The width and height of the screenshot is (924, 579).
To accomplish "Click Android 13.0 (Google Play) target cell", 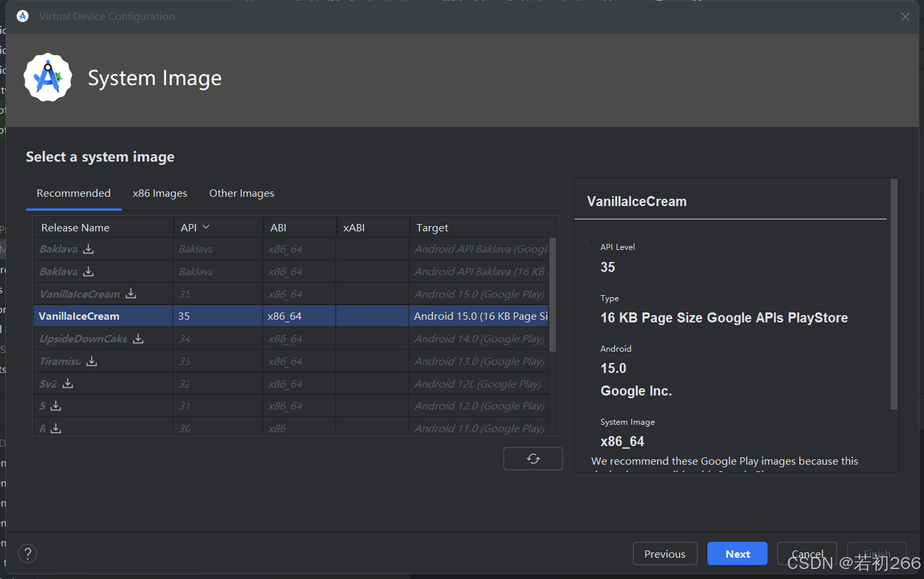I will [x=480, y=362].
